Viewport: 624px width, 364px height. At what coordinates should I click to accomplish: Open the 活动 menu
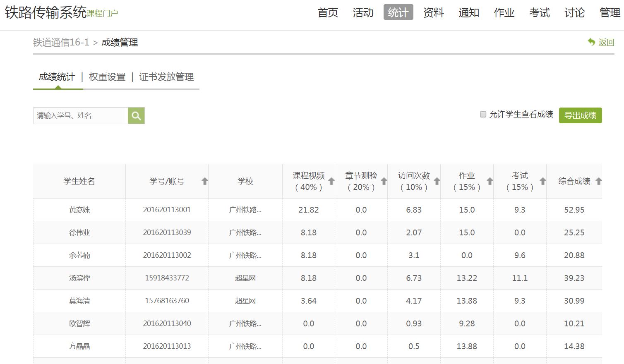coord(363,12)
